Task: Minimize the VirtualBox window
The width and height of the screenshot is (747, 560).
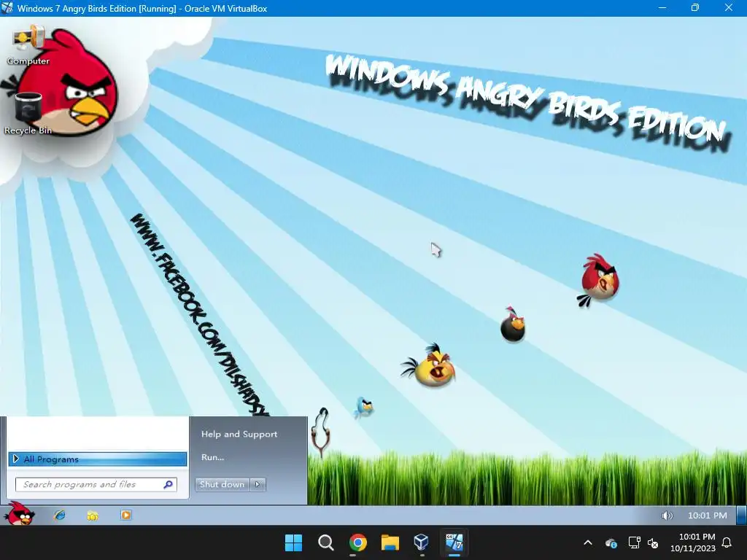Action: pos(662,8)
